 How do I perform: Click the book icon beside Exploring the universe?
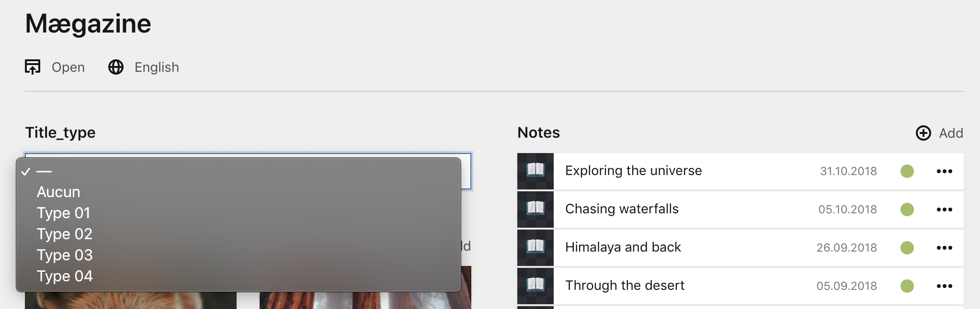pos(535,171)
